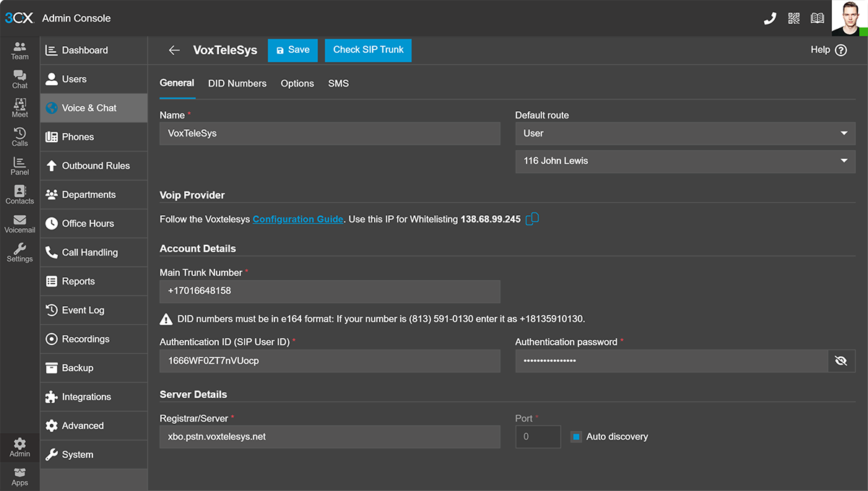868x491 pixels.
Task: Show the authentication password with eye icon
Action: click(841, 361)
